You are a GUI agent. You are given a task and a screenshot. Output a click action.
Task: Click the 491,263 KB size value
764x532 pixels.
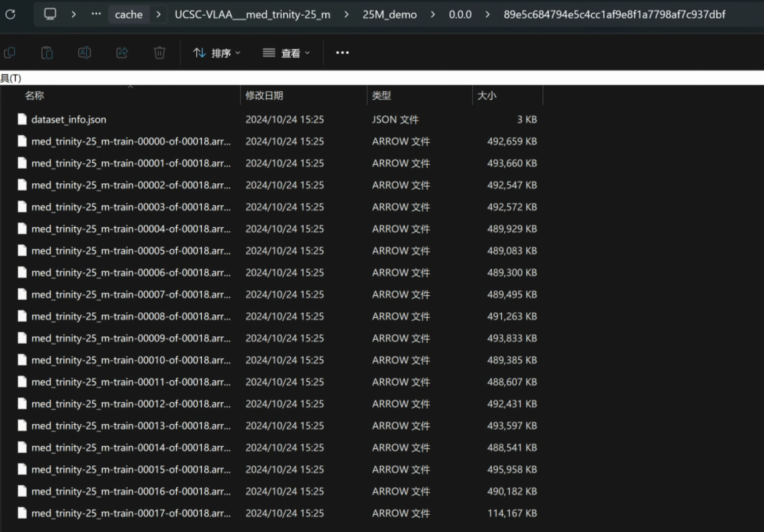click(512, 316)
